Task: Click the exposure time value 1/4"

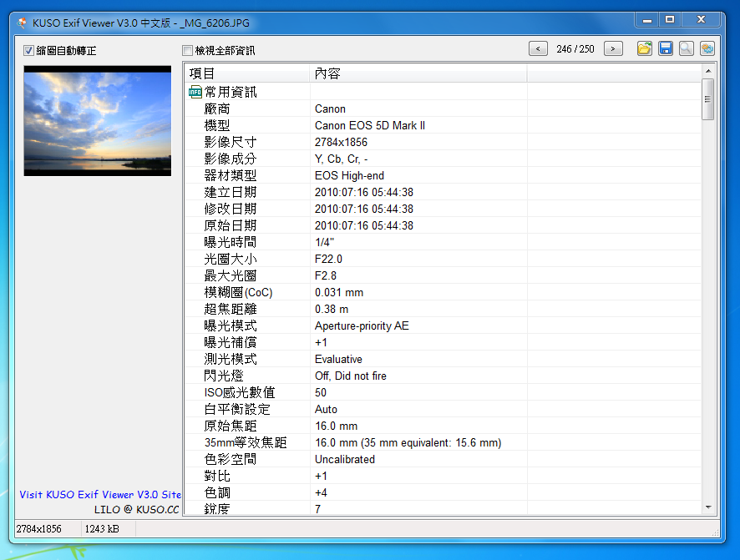Action: pos(325,242)
